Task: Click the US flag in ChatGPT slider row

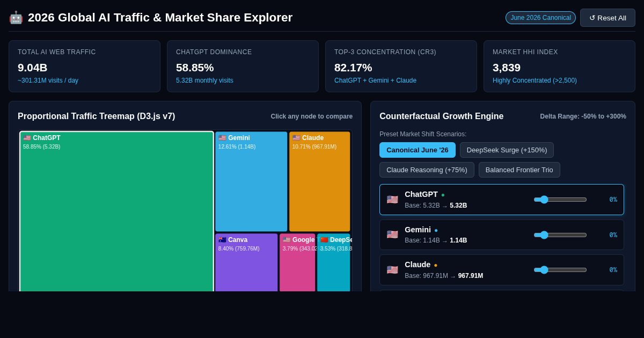Action: click(x=392, y=200)
